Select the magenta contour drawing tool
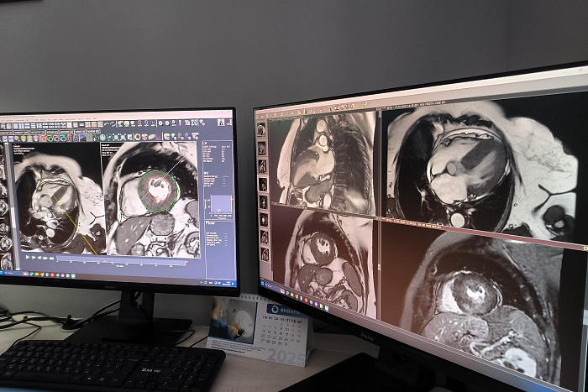 (56, 139)
